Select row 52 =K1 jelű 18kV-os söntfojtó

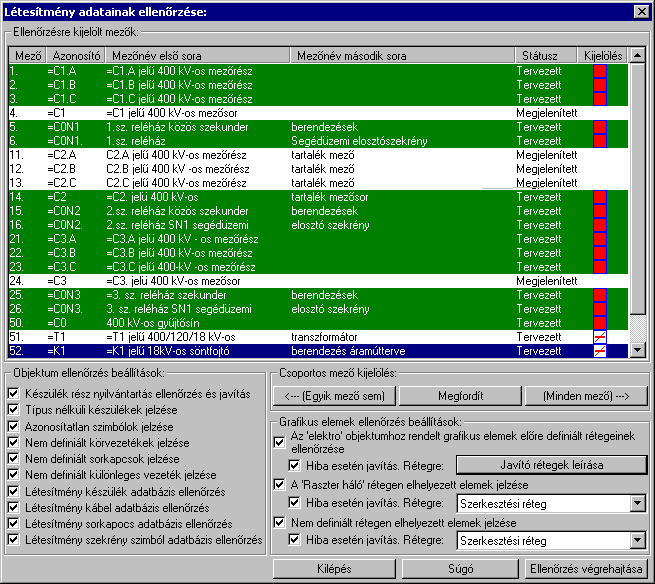[318, 351]
